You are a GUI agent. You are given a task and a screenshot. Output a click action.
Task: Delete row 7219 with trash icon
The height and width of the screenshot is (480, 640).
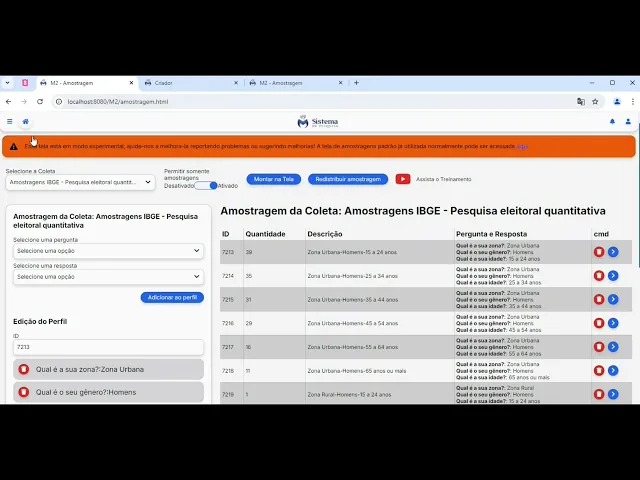(599, 394)
